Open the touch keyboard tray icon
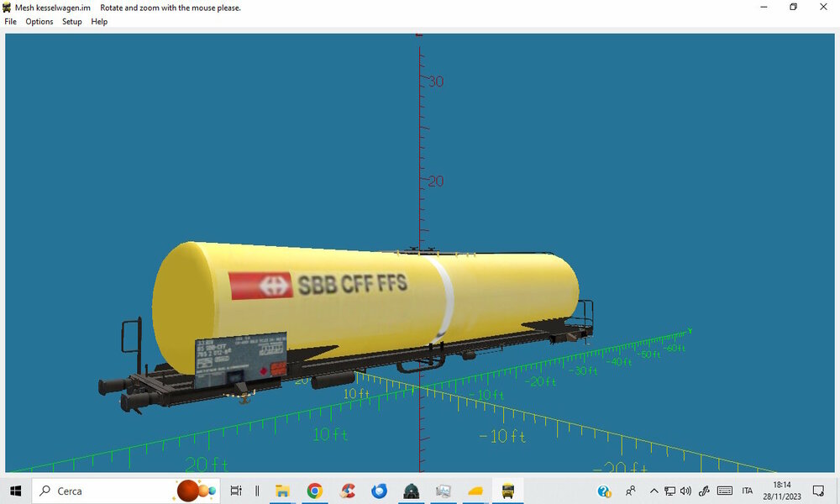This screenshot has width=840, height=504. [725, 491]
